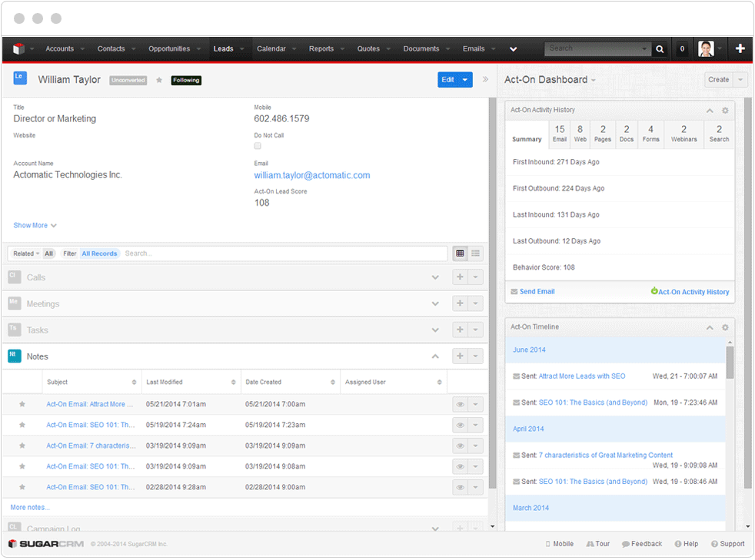Viewport: 755px width, 560px height.
Task: Select the Webinars activity tab
Action: [683, 134]
